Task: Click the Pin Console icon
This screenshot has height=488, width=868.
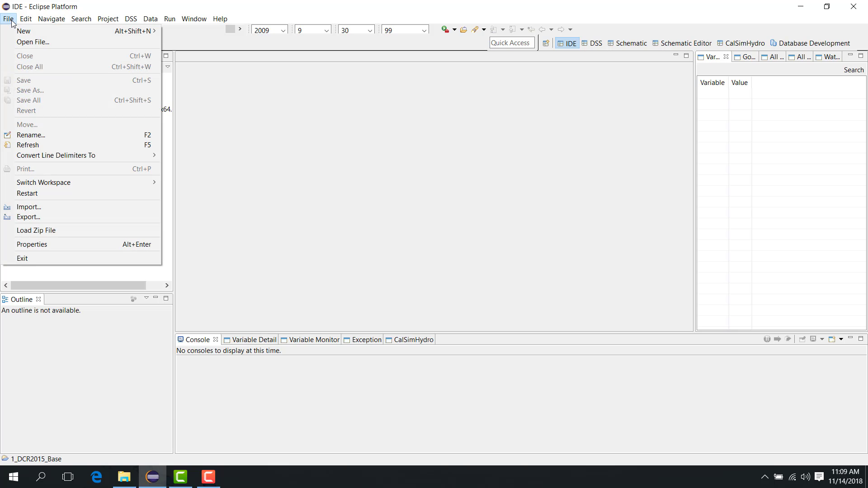Action: tap(802, 339)
